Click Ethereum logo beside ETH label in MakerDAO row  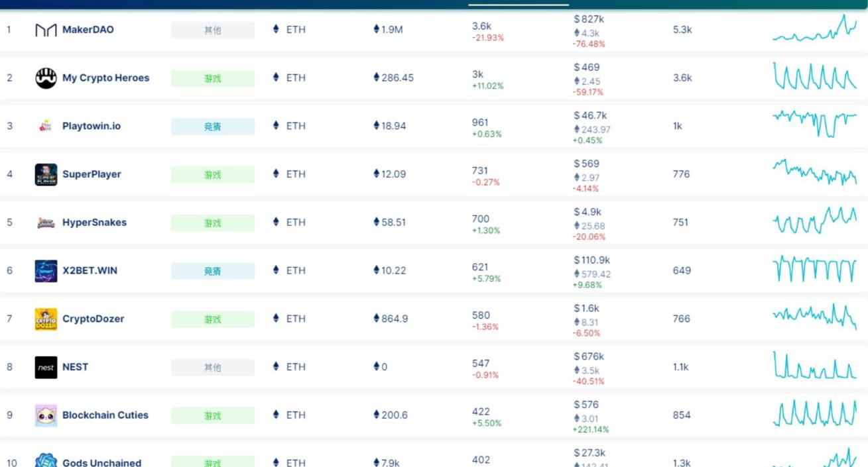[277, 29]
